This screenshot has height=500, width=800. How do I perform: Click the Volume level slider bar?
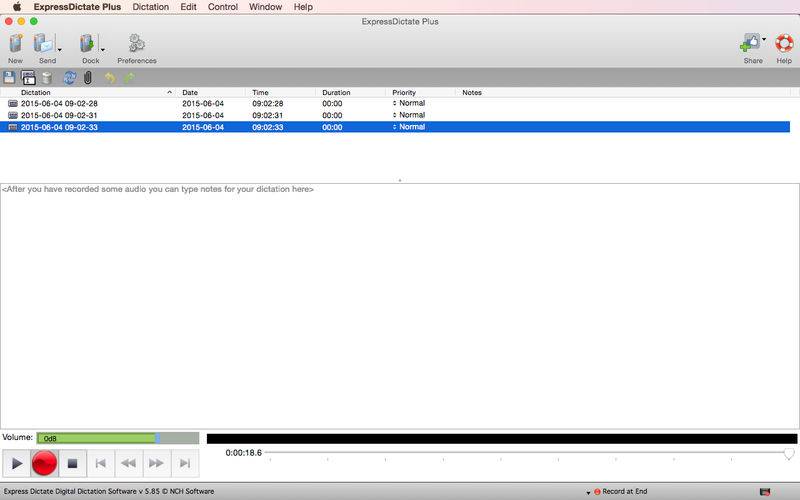coord(117,438)
